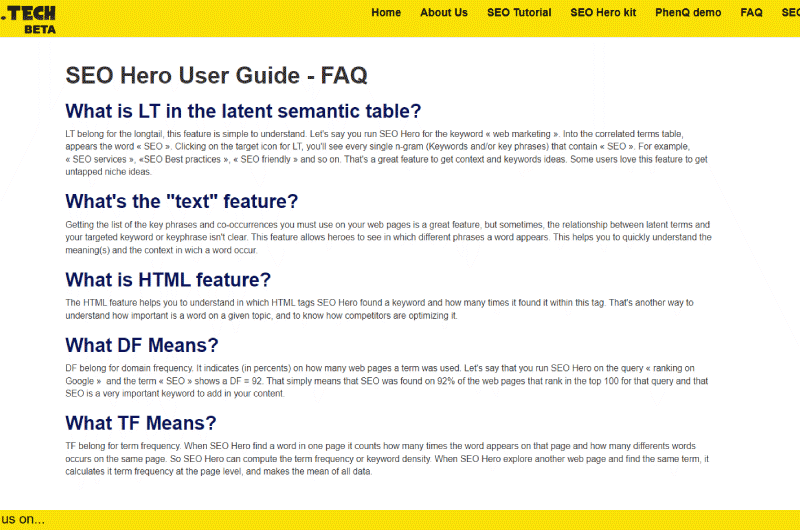The height and width of the screenshot is (530, 800).
Task: Select SEO Hero kit menu item
Action: [603, 13]
